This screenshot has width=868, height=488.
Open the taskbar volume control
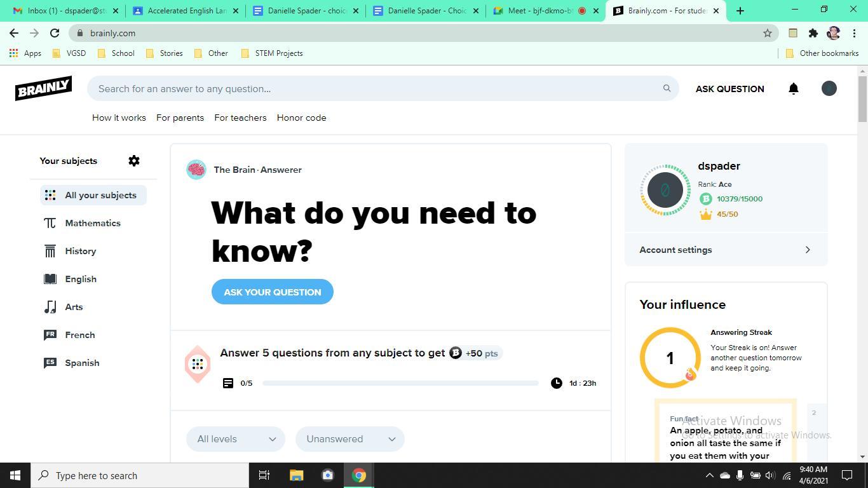tap(770, 475)
